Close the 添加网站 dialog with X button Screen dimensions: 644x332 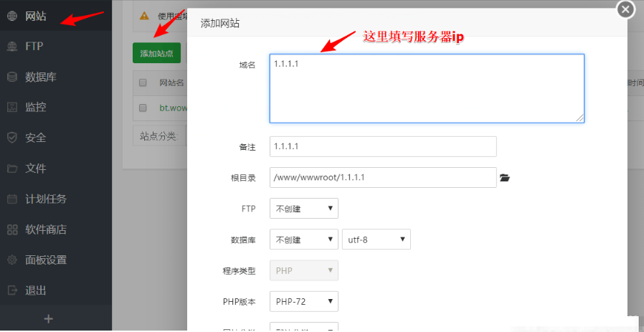[x=625, y=9]
